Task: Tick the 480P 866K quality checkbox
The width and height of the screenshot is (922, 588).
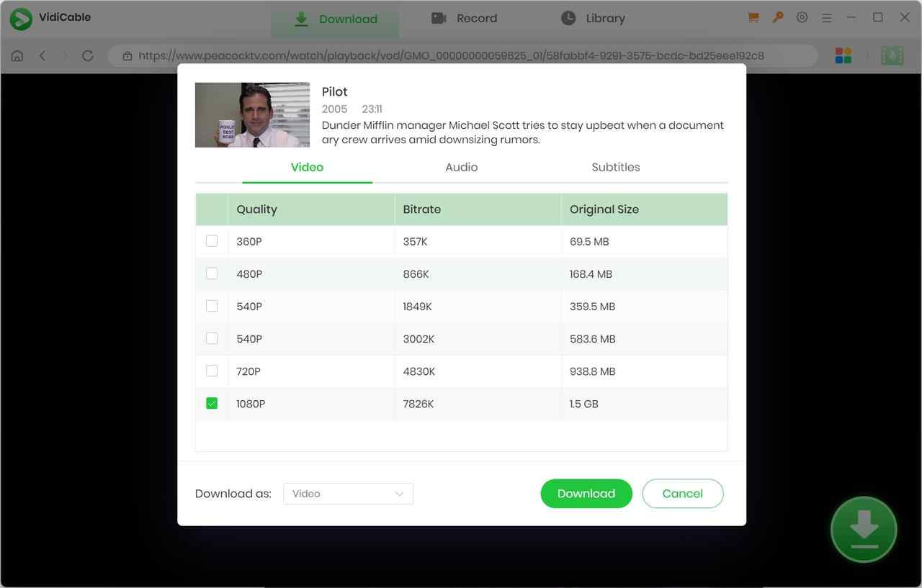Action: [212, 273]
